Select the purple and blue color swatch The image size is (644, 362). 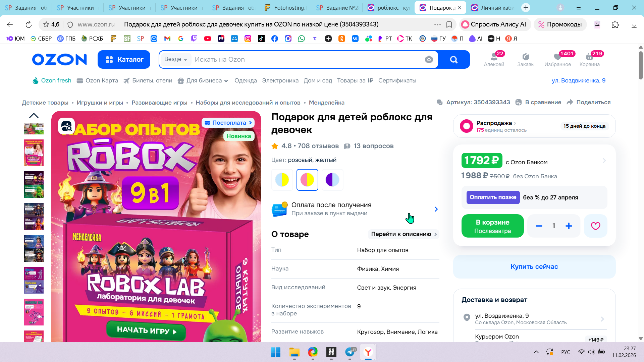tap(332, 180)
